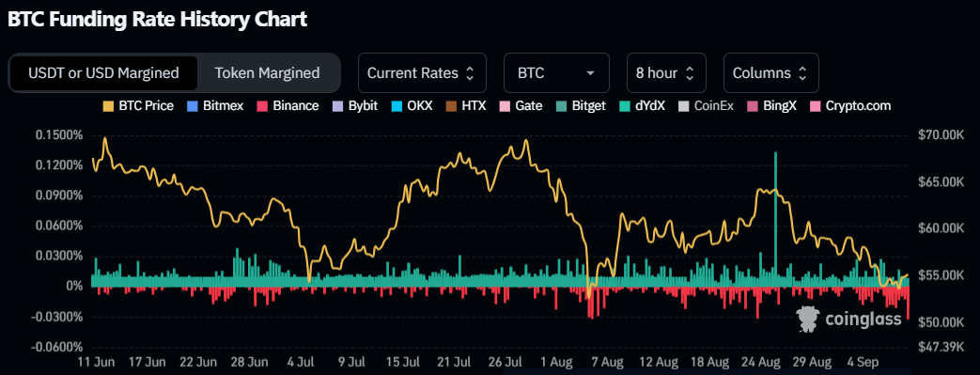Switch to USDT or USD Margined tab
980x375 pixels.
(103, 73)
